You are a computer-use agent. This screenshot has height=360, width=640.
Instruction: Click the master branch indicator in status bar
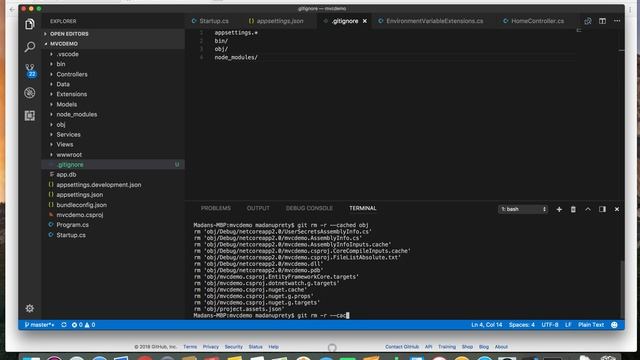point(40,325)
